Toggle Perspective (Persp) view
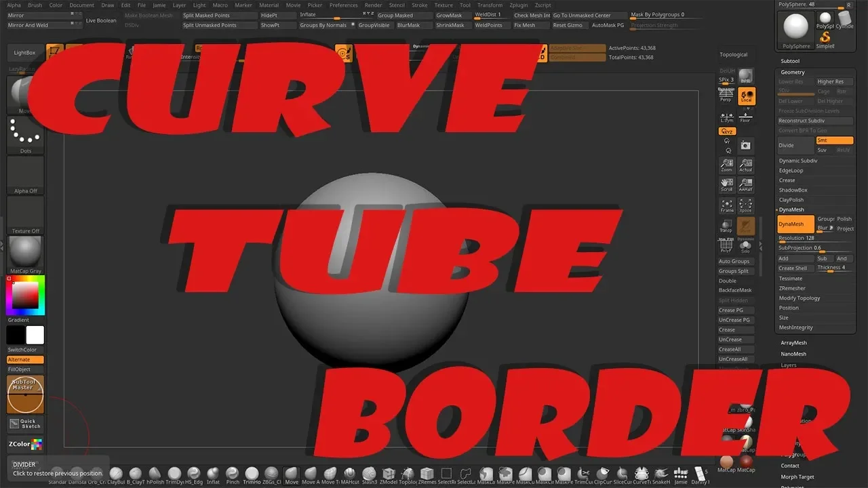This screenshot has height=488, width=868. [726, 96]
